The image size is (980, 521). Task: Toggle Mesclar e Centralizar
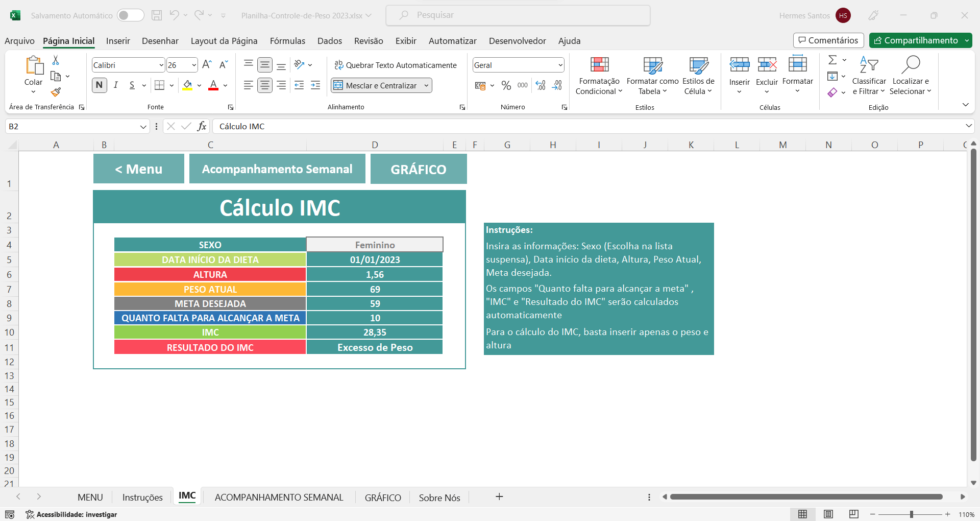[x=376, y=85]
